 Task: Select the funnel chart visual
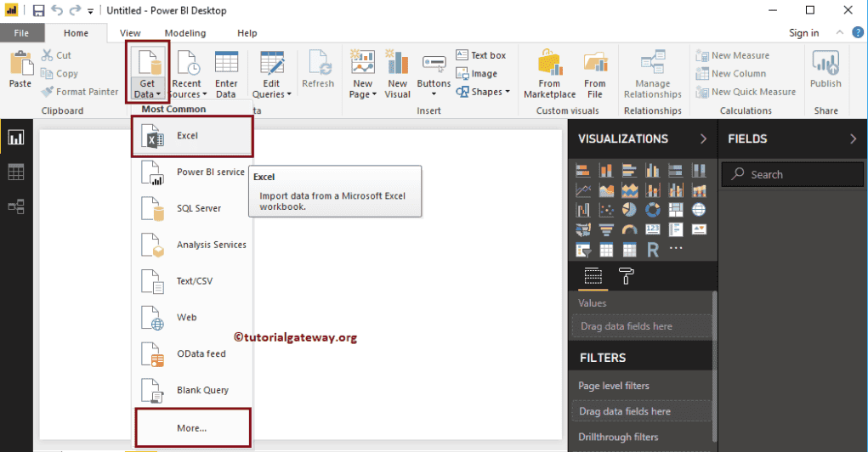coord(606,229)
